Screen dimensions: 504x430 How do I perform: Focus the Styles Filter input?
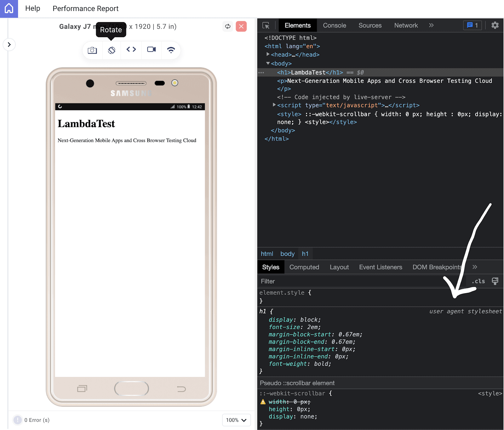point(362,281)
